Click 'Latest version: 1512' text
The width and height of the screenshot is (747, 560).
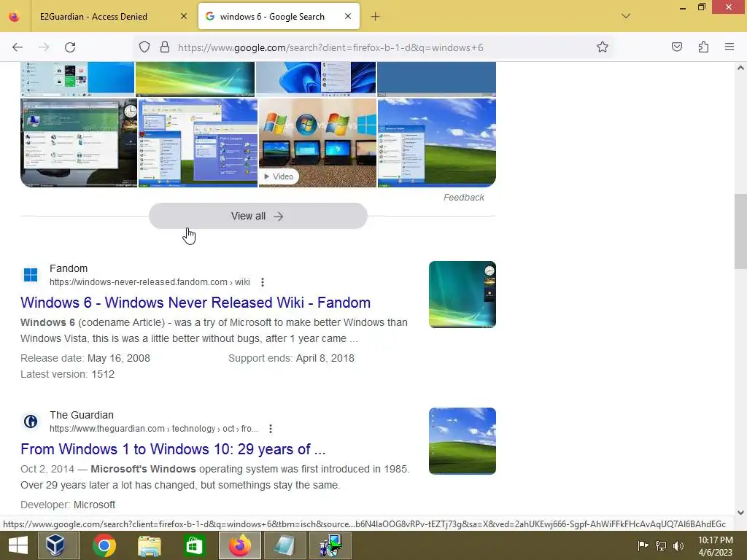pos(68,374)
